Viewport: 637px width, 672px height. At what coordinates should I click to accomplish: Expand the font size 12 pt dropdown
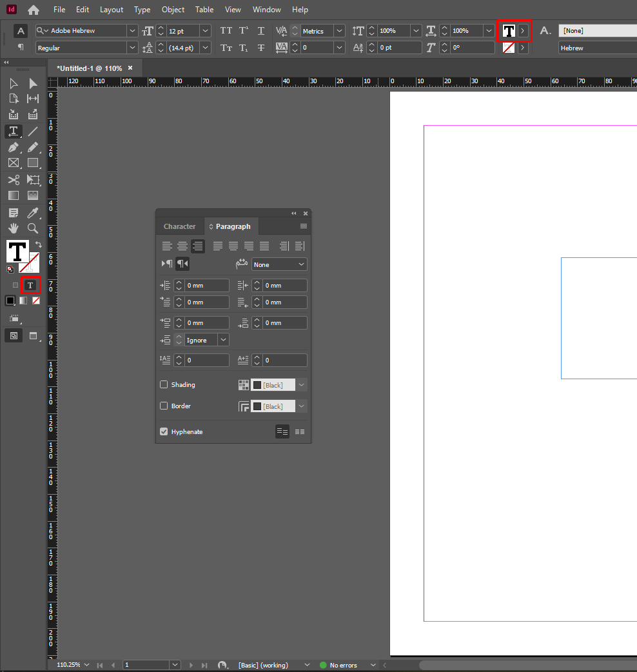tap(205, 31)
